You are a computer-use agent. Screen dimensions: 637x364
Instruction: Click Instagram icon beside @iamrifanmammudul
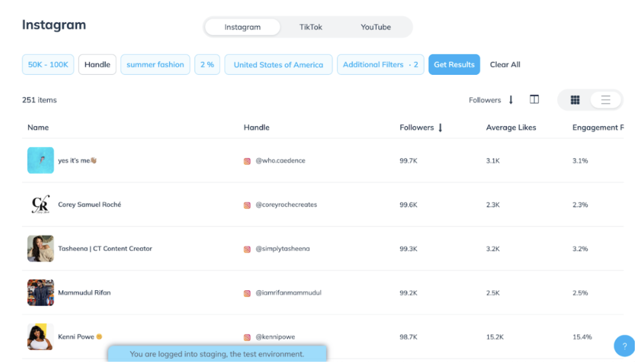[x=247, y=293]
